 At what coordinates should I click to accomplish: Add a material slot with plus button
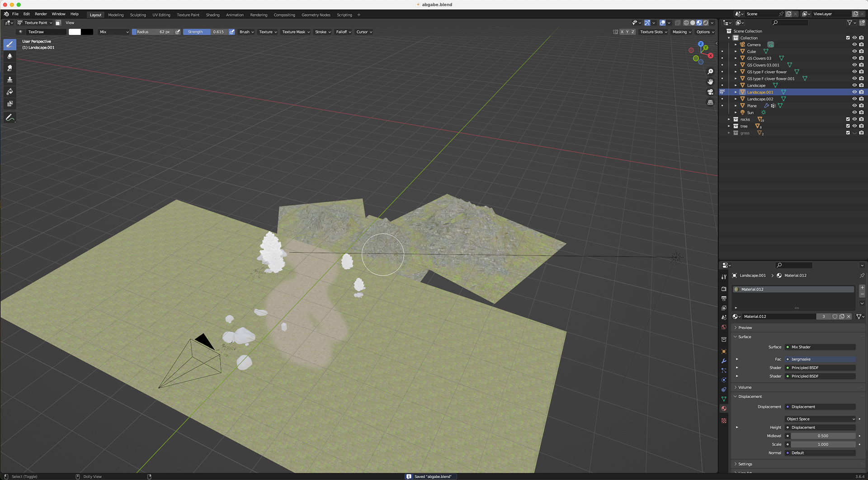point(862,288)
